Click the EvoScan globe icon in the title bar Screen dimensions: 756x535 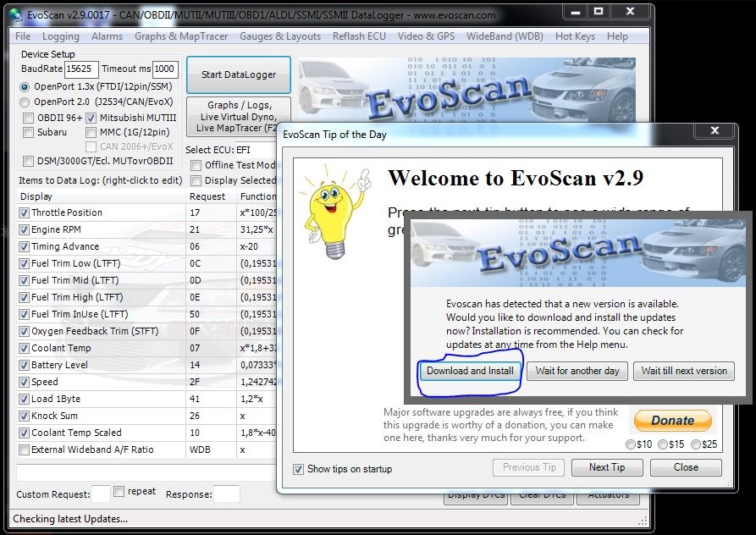16,15
